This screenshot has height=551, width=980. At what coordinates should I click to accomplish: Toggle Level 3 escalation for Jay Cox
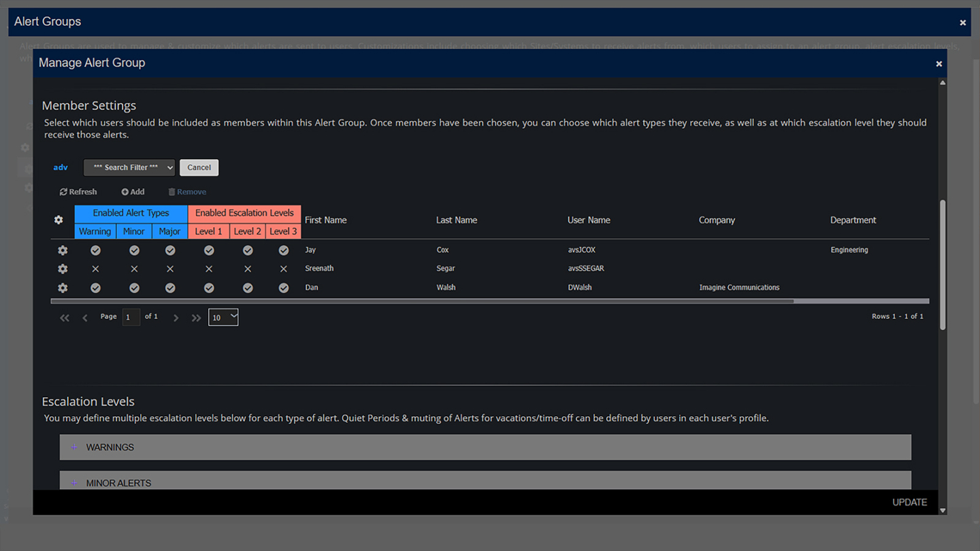284,250
